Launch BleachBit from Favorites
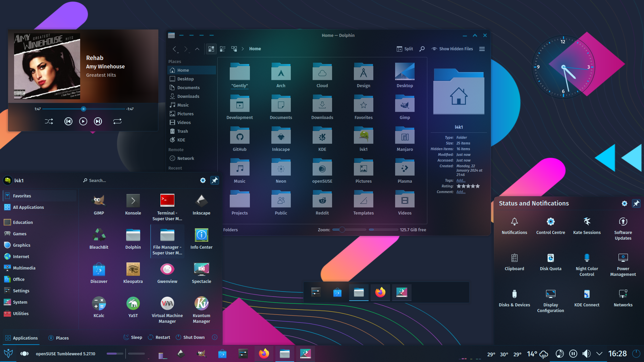644x362 pixels. 99,239
